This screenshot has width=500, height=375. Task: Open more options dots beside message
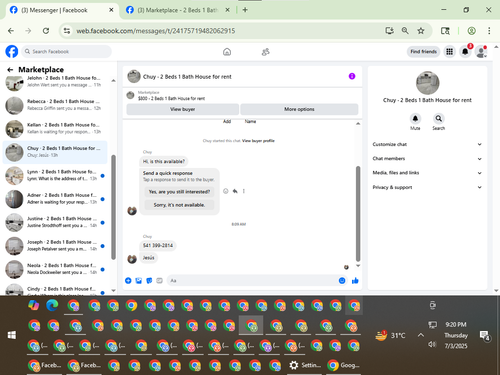244,191
